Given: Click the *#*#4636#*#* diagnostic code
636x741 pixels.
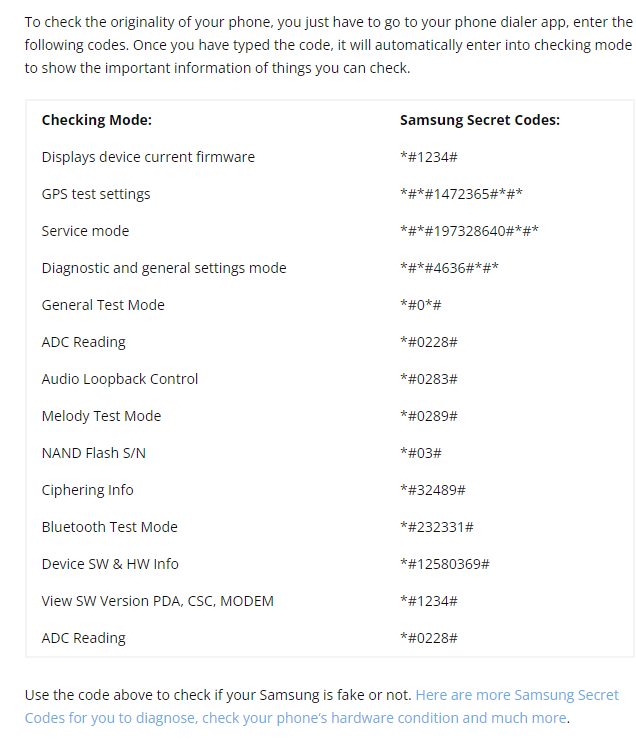Looking at the screenshot, I should tap(449, 268).
